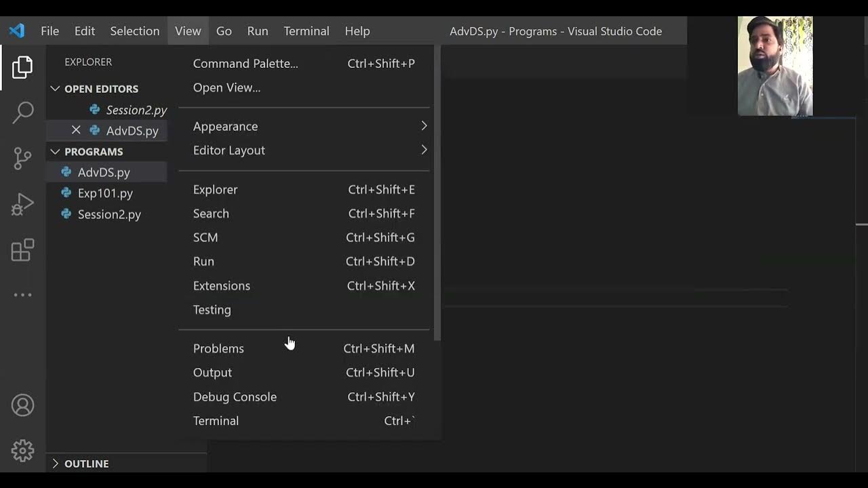
Task: Open the Accounts profile icon
Action: click(x=22, y=405)
